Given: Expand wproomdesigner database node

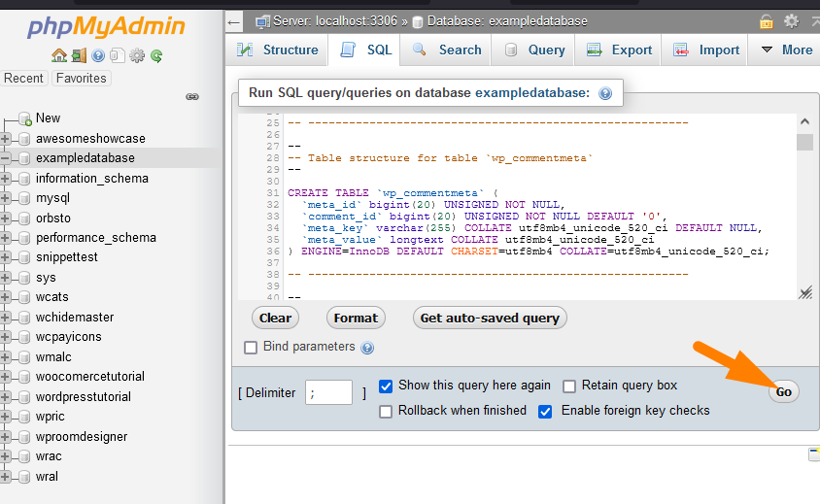Looking at the screenshot, I should point(6,437).
